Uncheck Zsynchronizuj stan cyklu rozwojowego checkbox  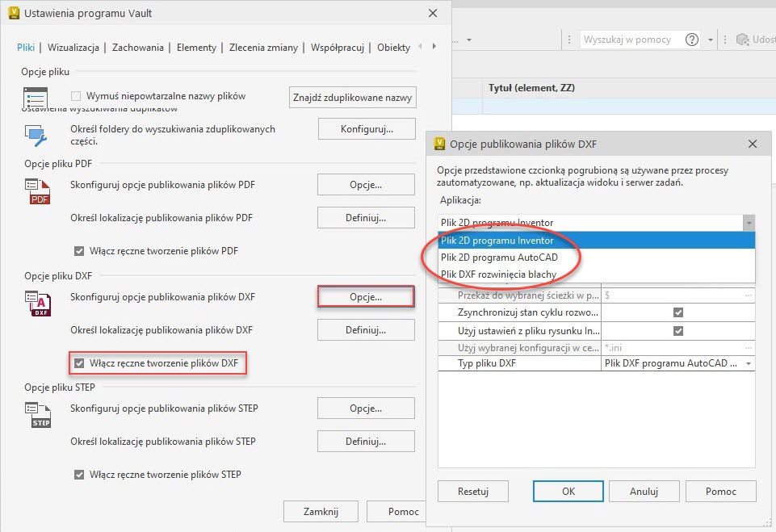click(x=678, y=312)
